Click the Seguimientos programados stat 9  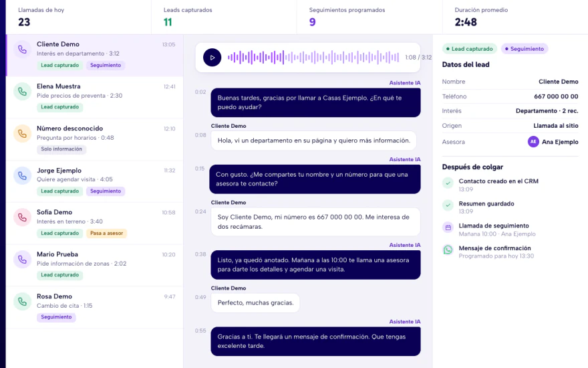[x=313, y=22]
